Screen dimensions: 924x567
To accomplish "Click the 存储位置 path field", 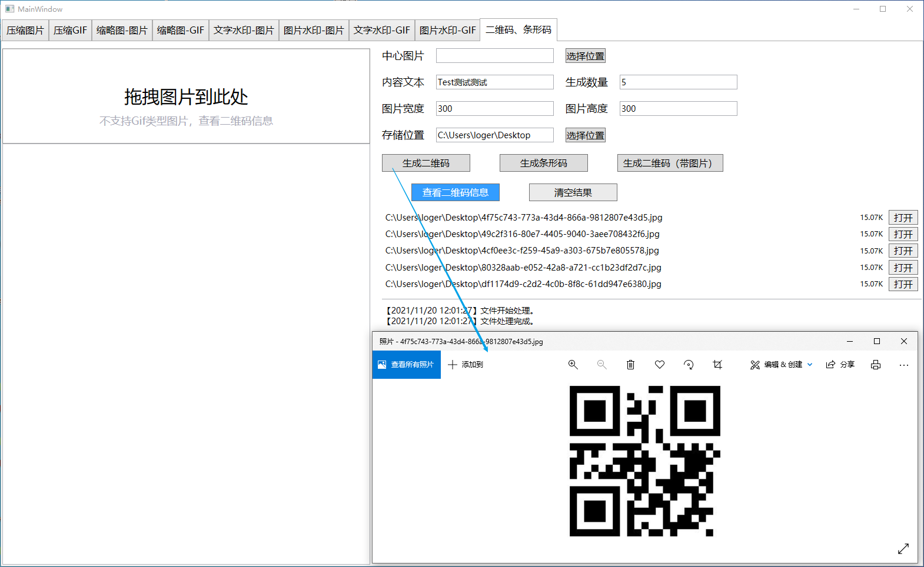I will tap(495, 135).
